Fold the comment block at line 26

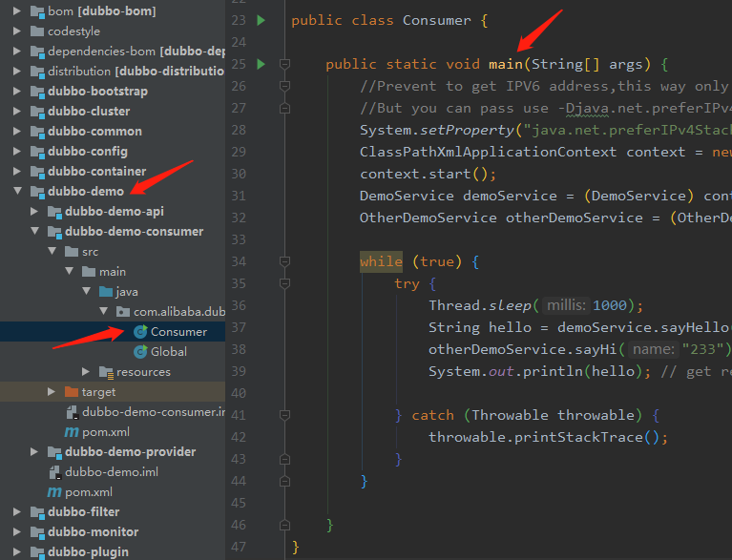(x=284, y=86)
